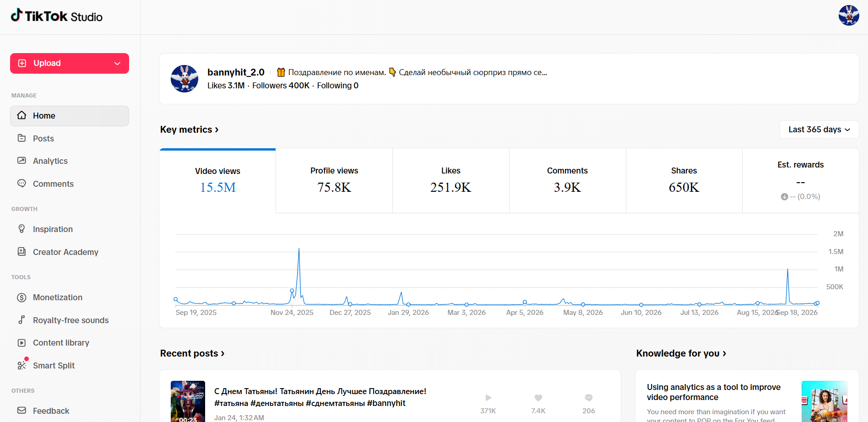The width and height of the screenshot is (868, 422).
Task: Select the Profile views metric tab
Action: point(334,180)
